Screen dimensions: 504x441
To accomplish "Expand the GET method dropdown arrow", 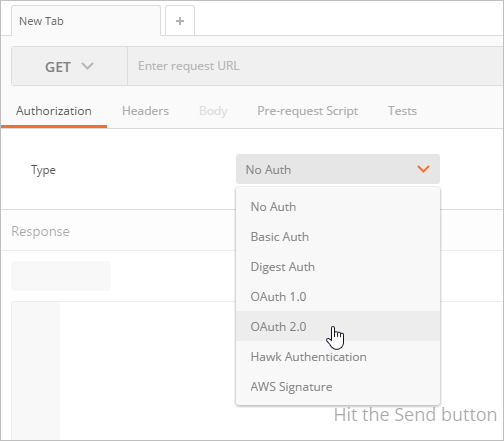I will pyautogui.click(x=87, y=66).
